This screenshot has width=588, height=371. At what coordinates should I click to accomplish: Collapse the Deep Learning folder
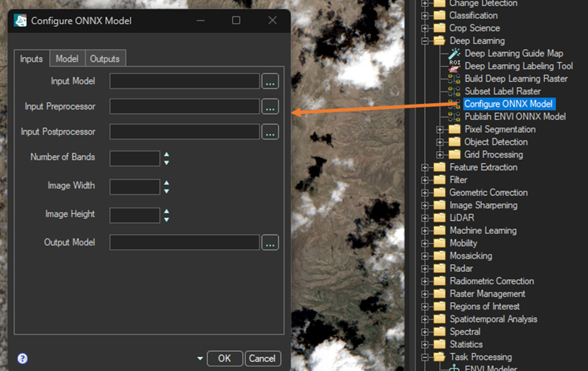click(x=424, y=41)
